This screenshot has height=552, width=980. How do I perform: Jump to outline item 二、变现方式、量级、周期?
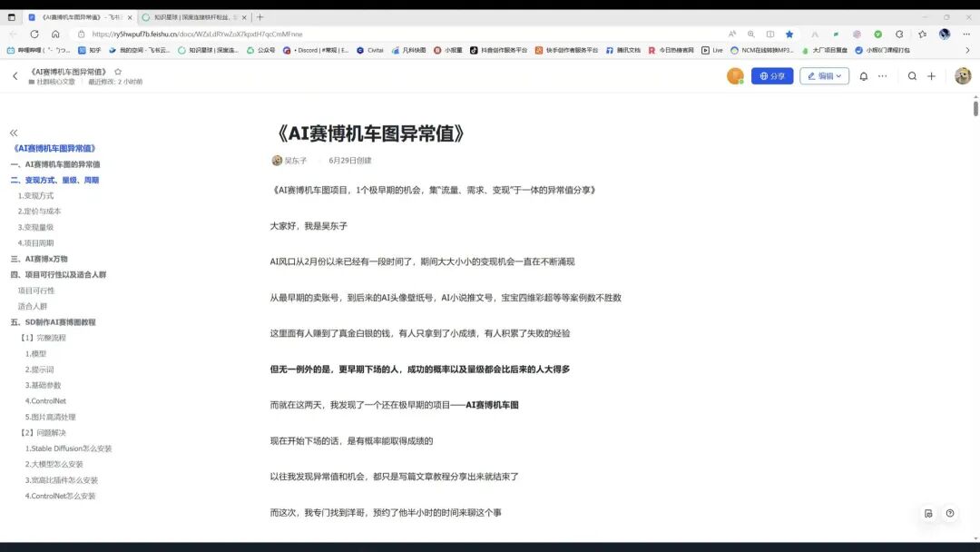[x=55, y=180]
